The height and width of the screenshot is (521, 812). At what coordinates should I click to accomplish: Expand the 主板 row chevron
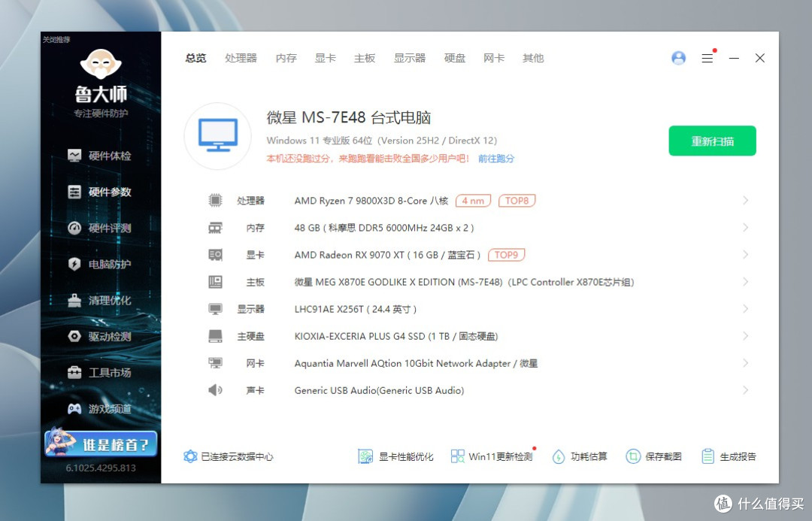(745, 282)
